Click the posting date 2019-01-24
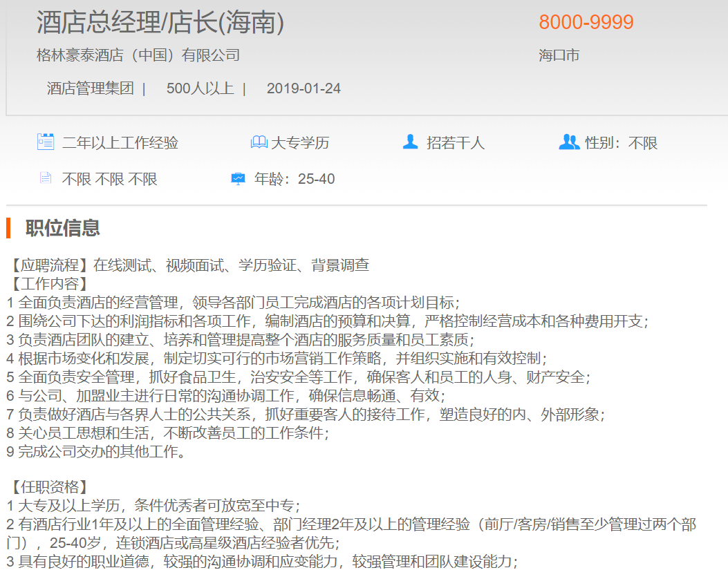The width and height of the screenshot is (728, 570). point(304,88)
